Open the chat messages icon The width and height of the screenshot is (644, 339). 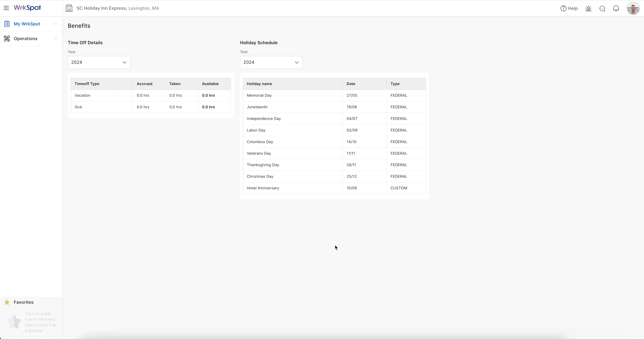602,8
